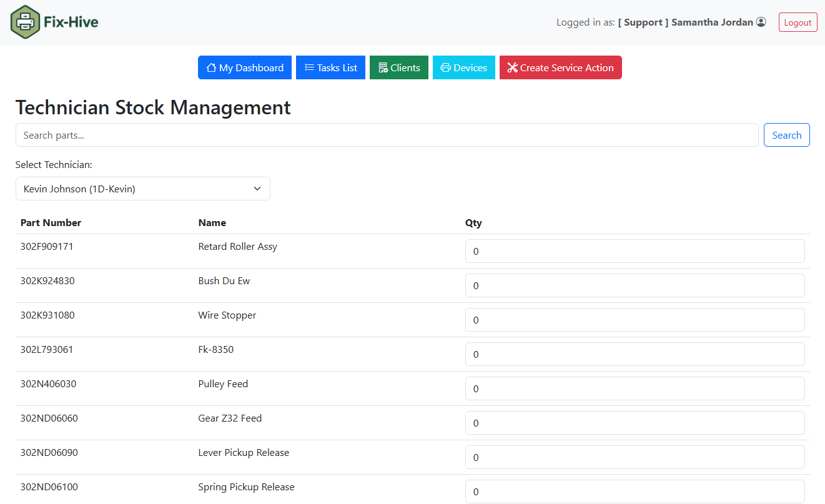Open the Select Technician dropdown
Image resolution: width=825 pixels, height=504 pixels.
(x=142, y=189)
